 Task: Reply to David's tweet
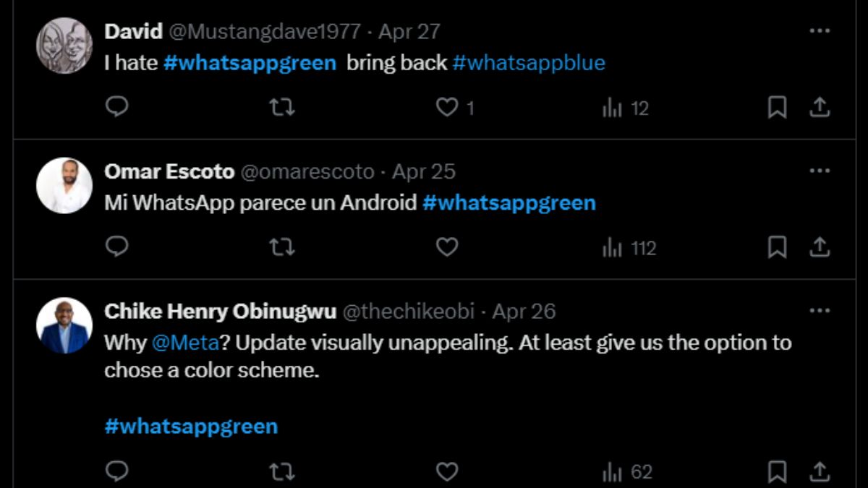[x=116, y=108]
